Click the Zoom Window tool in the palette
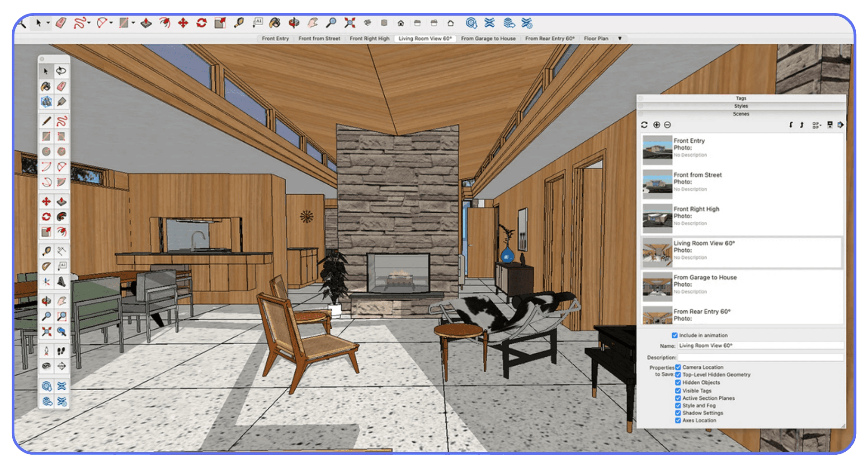Viewport: 868px width, 467px height. 61,316
